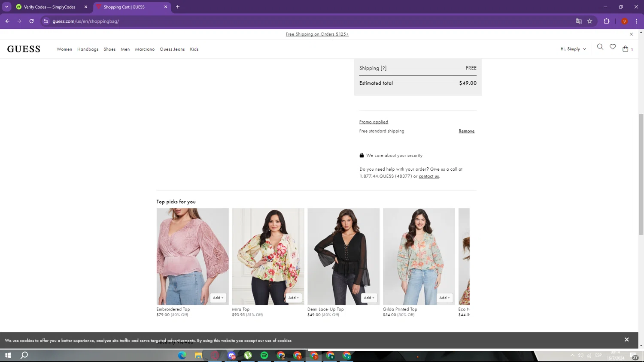Image resolution: width=644 pixels, height=362 pixels.
Task: Reload the page
Action: click(31, 21)
